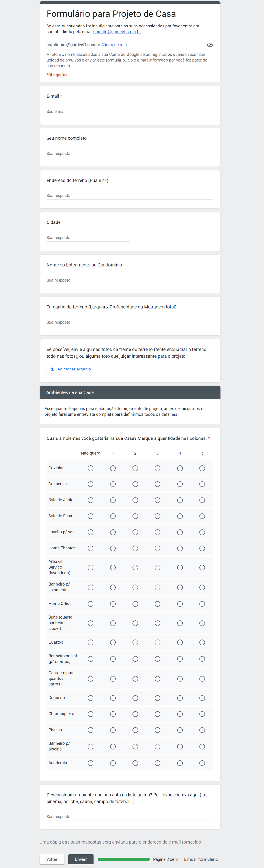Select 4 for Garagem para quantos carros

coord(180,679)
